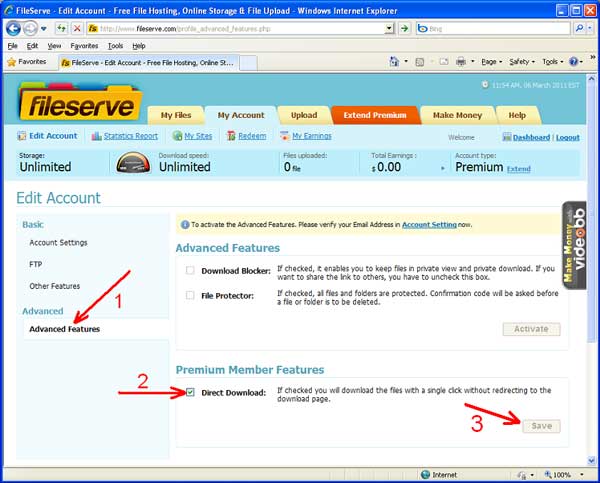Click the Favorites star button

click(x=27, y=62)
